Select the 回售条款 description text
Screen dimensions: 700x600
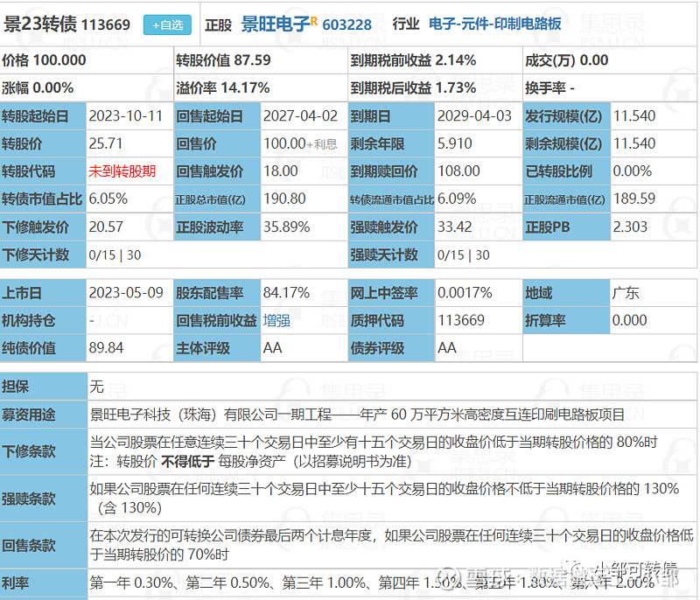click(x=392, y=545)
